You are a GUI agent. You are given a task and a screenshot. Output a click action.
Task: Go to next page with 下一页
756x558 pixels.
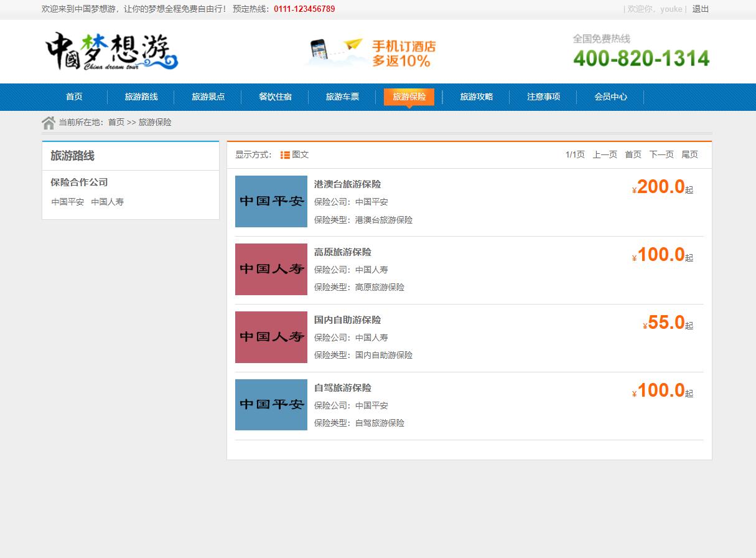[661, 154]
